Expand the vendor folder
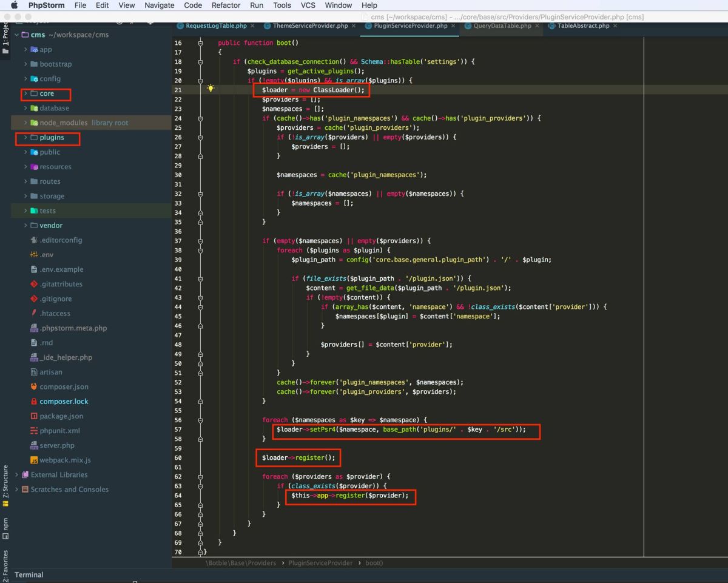This screenshot has width=728, height=583. coord(25,226)
